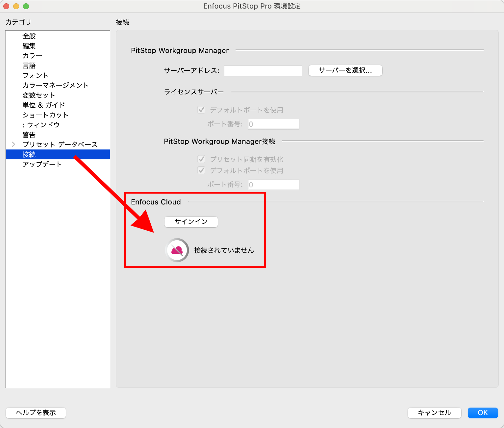Select the highlighted 接続 category
504x428 pixels.
(58, 154)
